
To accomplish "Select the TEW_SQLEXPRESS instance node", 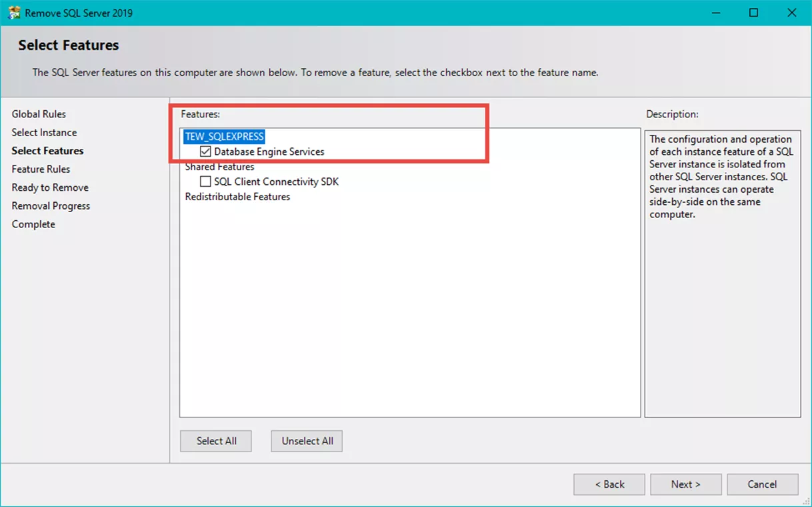I will [x=225, y=136].
